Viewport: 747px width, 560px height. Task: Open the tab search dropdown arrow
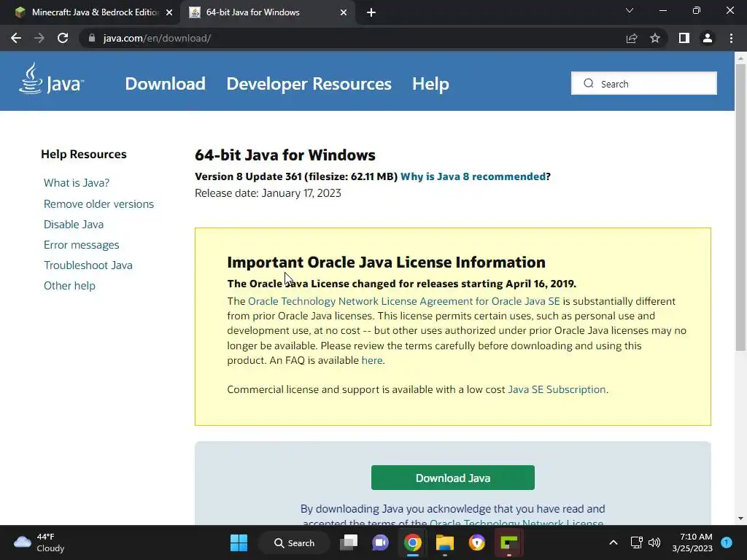(630, 10)
